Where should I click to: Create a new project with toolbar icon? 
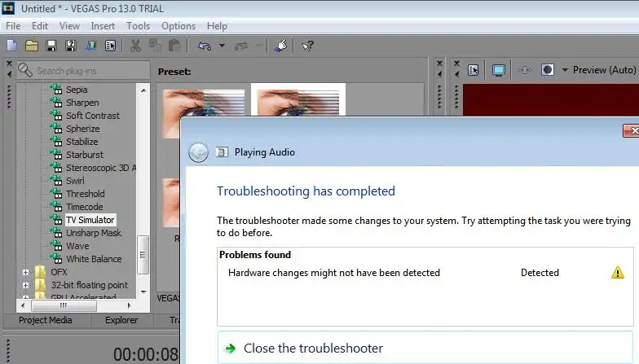click(x=11, y=46)
